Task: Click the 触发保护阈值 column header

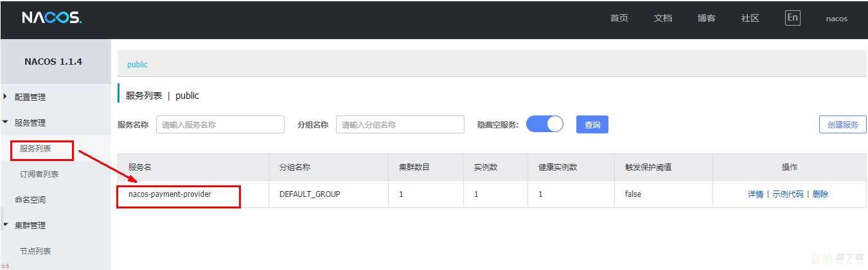Action: coord(648,167)
